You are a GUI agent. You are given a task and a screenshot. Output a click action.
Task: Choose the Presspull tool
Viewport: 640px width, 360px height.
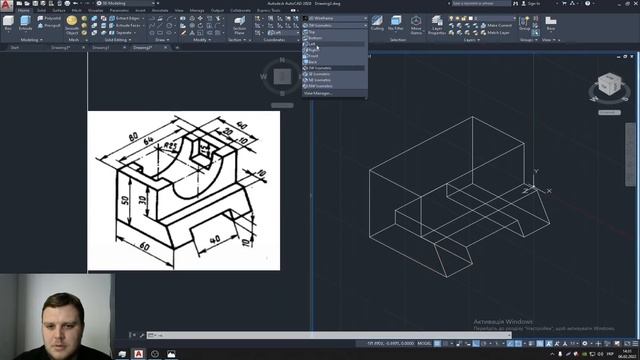point(49,25)
